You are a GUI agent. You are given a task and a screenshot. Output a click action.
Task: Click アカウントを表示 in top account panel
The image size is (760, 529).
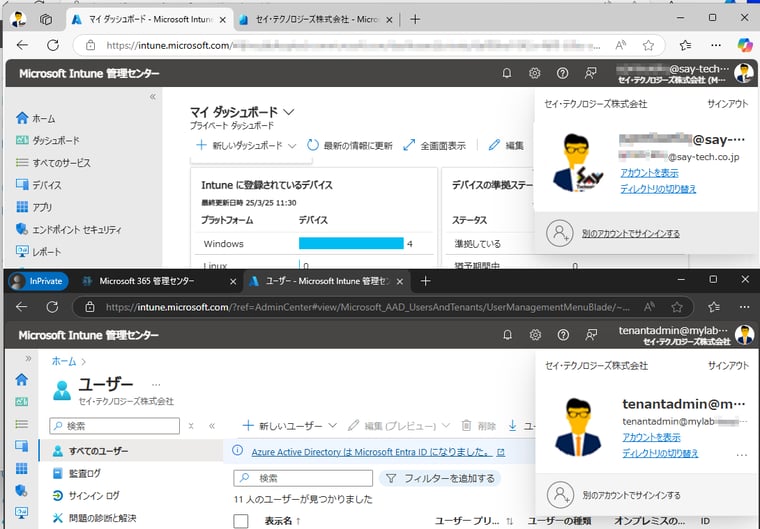coord(649,173)
